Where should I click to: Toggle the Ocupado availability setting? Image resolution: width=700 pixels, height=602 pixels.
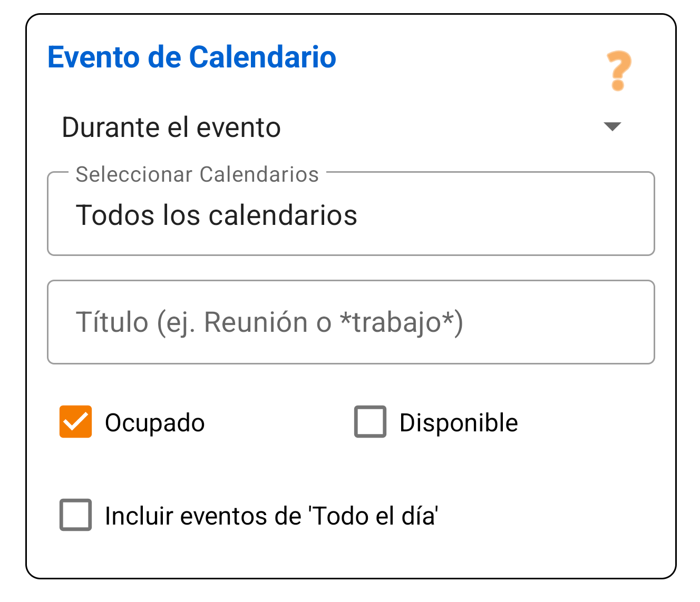[x=74, y=421]
